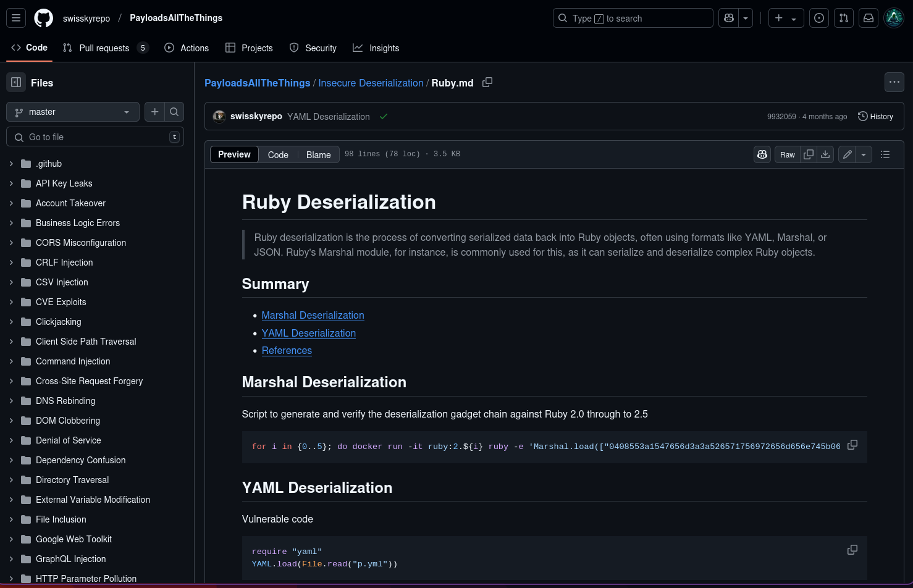Image resolution: width=913 pixels, height=588 pixels.
Task: Open more edit options dropdown arrow
Action: 864,154
